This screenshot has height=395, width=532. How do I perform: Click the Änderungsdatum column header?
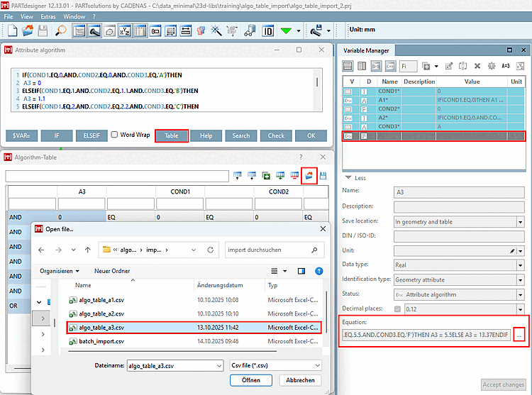[x=220, y=285]
